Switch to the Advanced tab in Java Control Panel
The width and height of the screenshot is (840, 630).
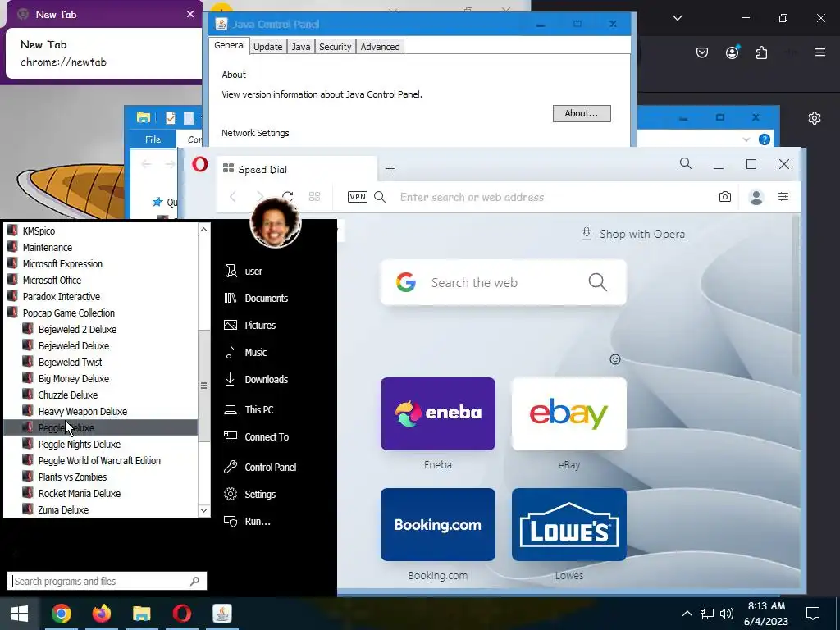point(380,47)
